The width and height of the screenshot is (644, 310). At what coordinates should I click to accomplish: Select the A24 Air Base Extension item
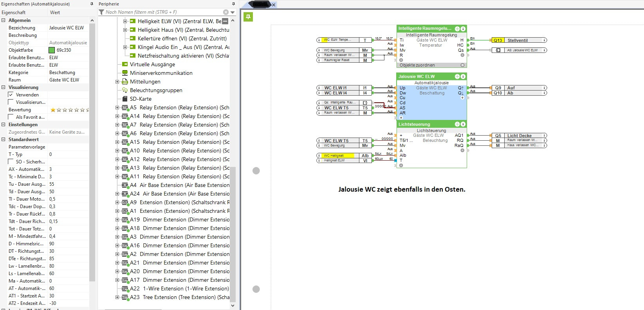point(180,194)
